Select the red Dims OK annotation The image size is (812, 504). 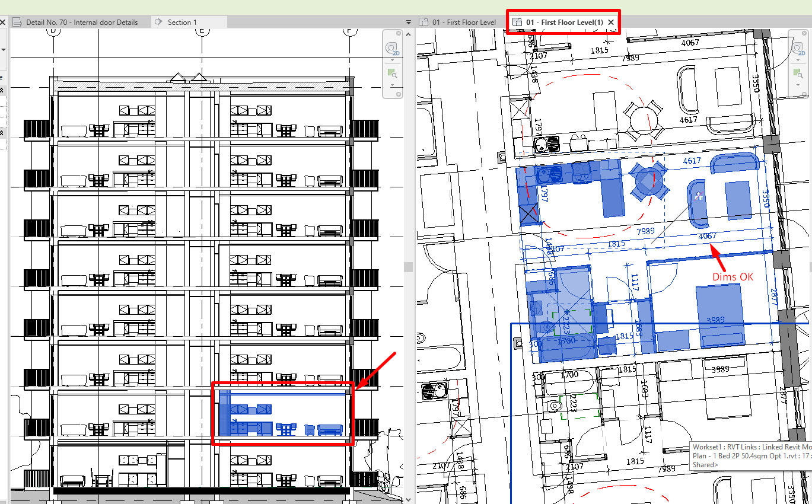coord(732,276)
